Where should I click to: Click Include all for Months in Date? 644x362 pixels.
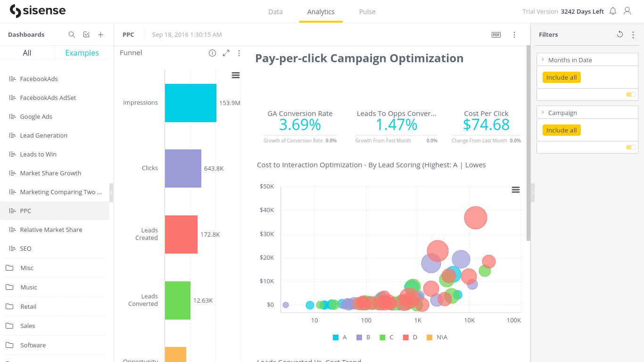coord(561,77)
